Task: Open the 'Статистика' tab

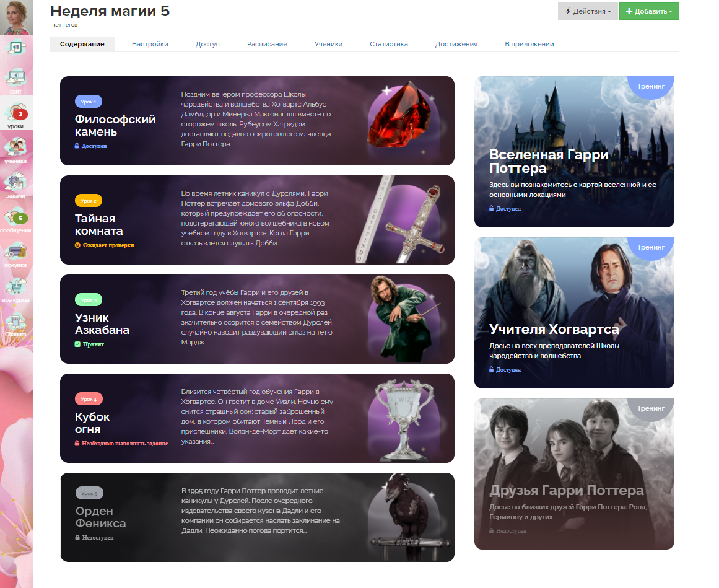Action: coord(389,44)
